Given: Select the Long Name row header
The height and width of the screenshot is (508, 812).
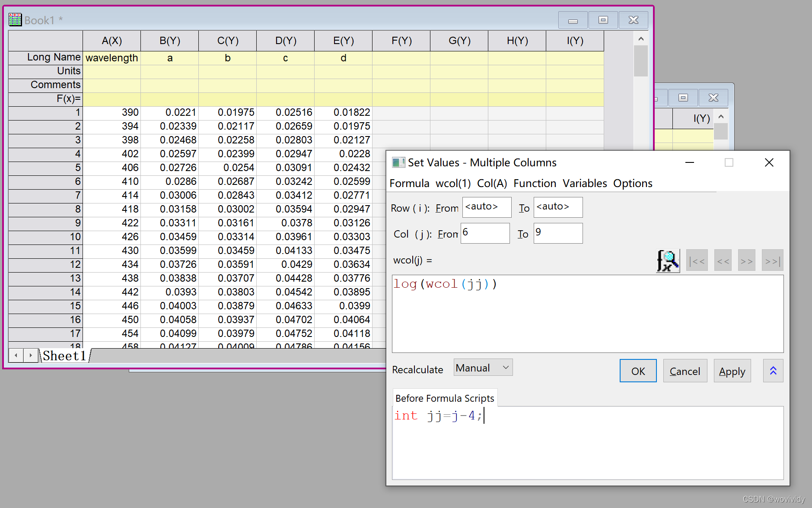Looking at the screenshot, I should pos(45,57).
